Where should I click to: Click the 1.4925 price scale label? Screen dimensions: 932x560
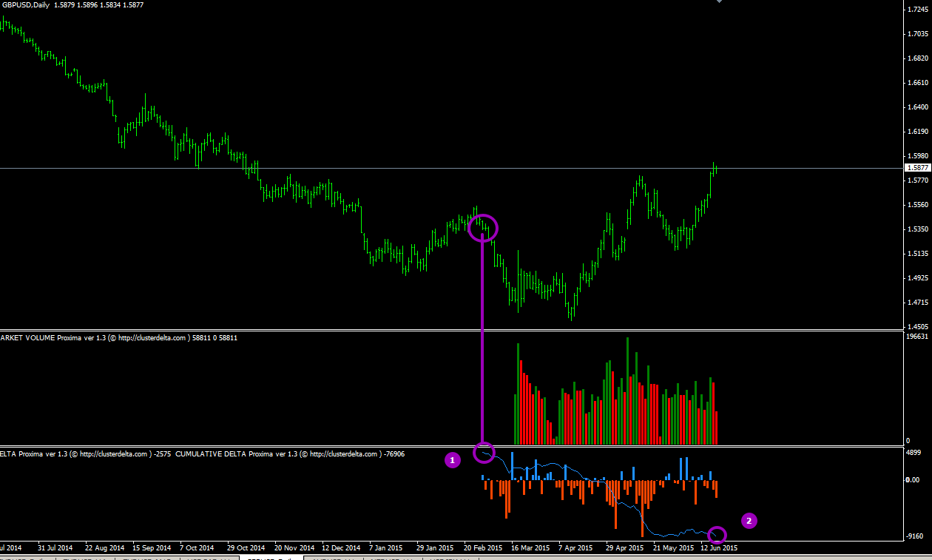(917, 278)
